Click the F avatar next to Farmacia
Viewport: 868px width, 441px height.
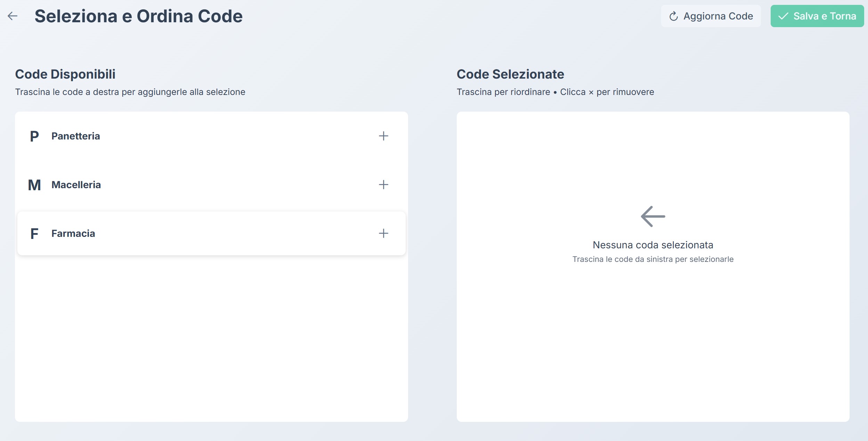pos(35,233)
